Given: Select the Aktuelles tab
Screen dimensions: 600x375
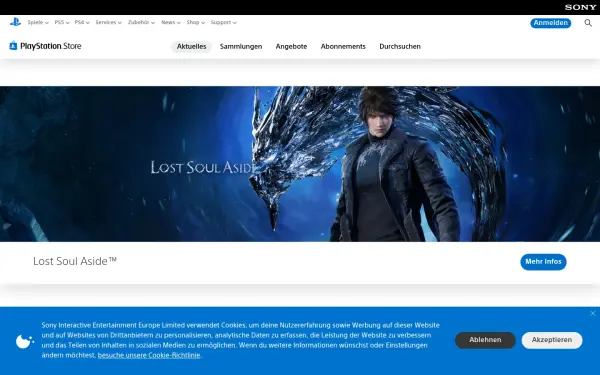Looking at the screenshot, I should pyautogui.click(x=191, y=46).
